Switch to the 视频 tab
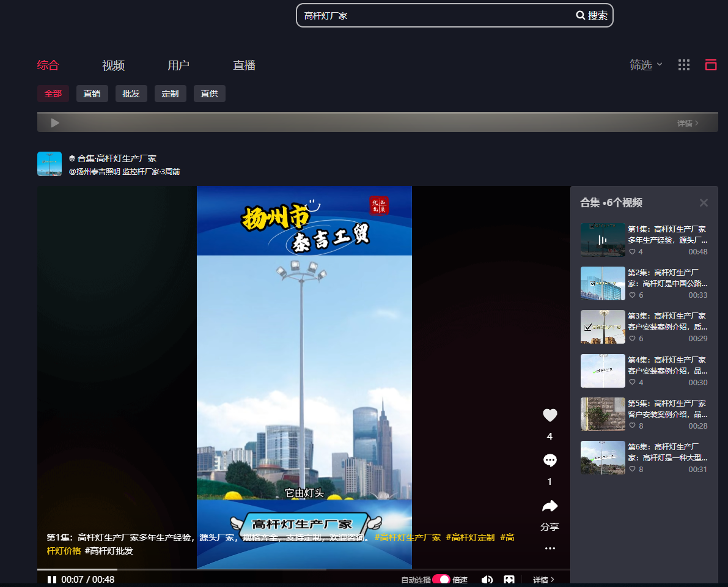Image resolution: width=728 pixels, height=587 pixels. pos(113,65)
